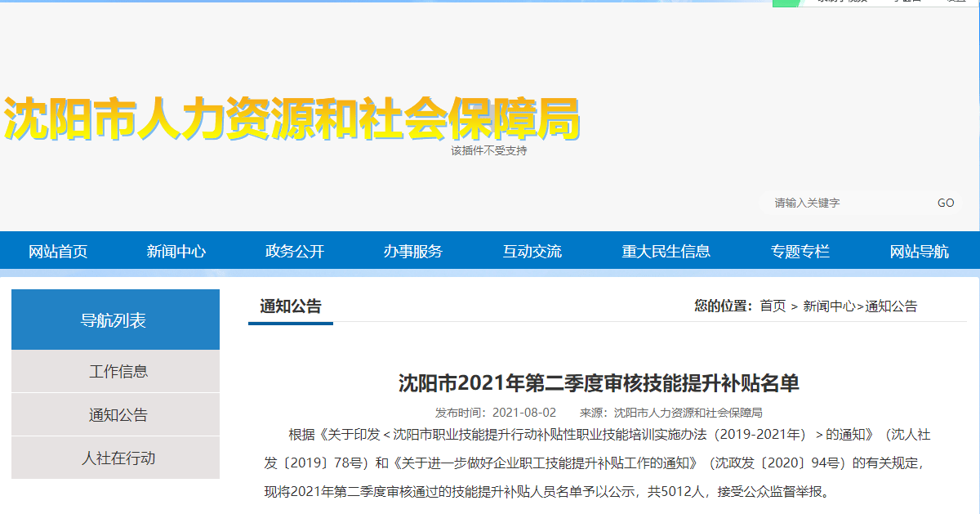Select 通知公告 in the left sidebar
Image resolution: width=980 pixels, height=514 pixels.
(x=118, y=415)
